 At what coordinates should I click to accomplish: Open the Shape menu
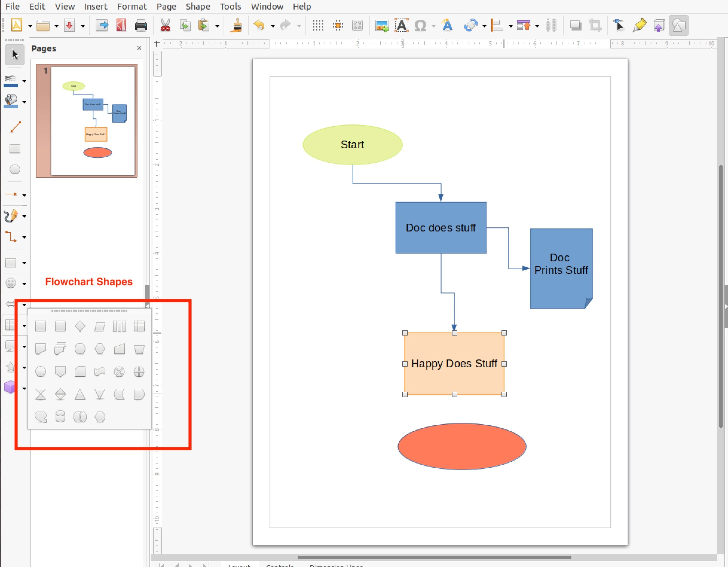coord(198,6)
